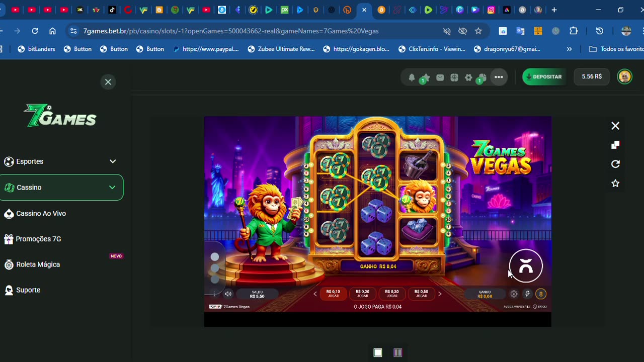644x362 pixels.
Task: Open the three-dots more options menu
Action: click(x=499, y=77)
